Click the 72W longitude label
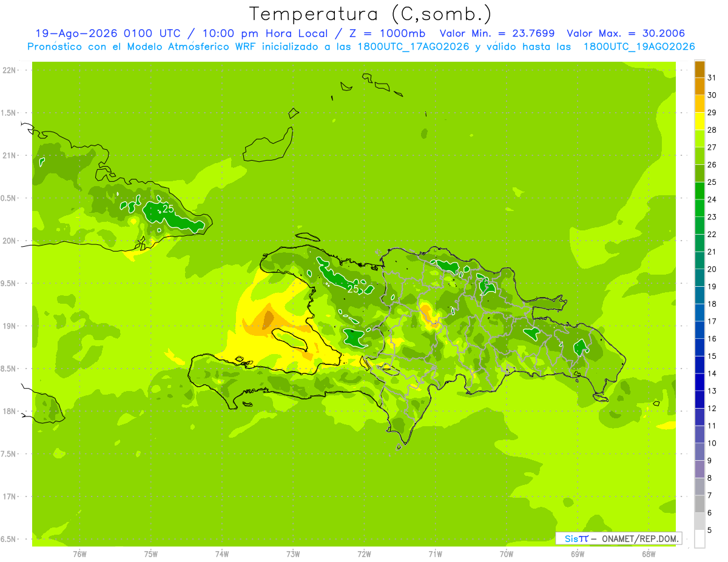Screen dimensions: 728x562 tap(364, 554)
